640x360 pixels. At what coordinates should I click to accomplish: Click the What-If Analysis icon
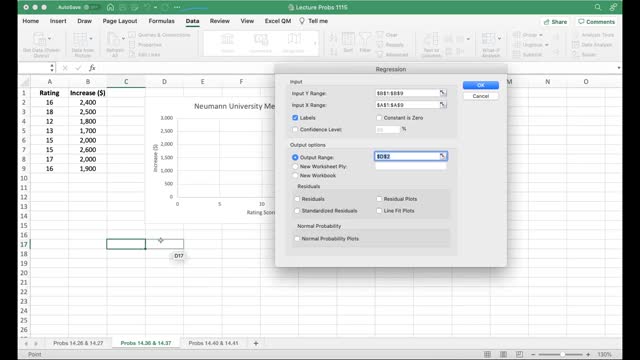pyautogui.click(x=488, y=39)
